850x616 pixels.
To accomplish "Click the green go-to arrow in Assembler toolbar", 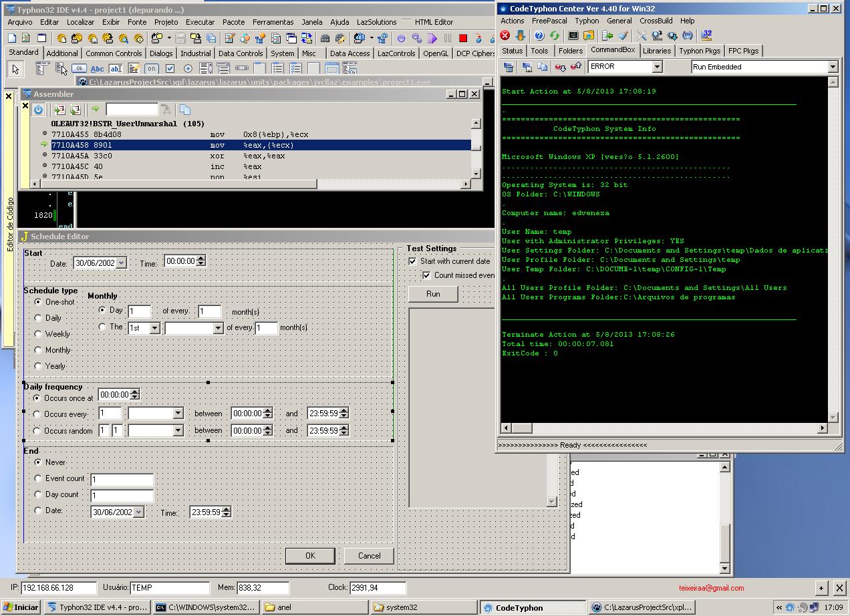I will 96,110.
